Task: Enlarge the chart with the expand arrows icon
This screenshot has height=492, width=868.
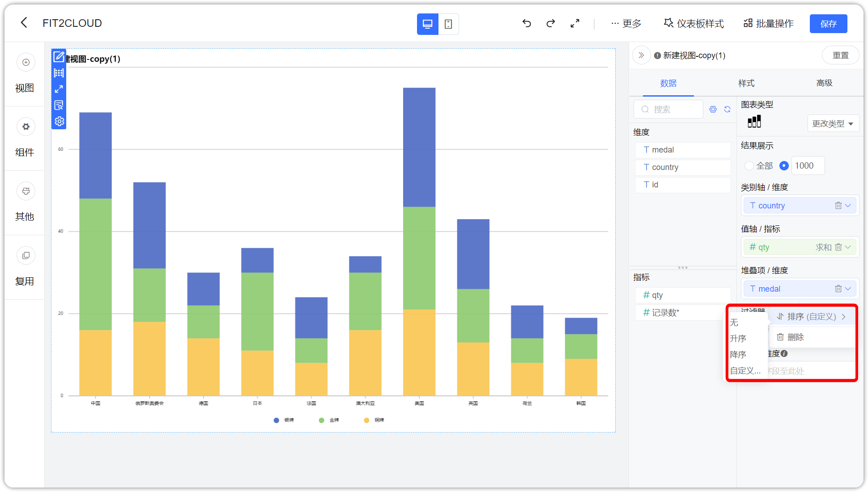Action: [x=59, y=89]
